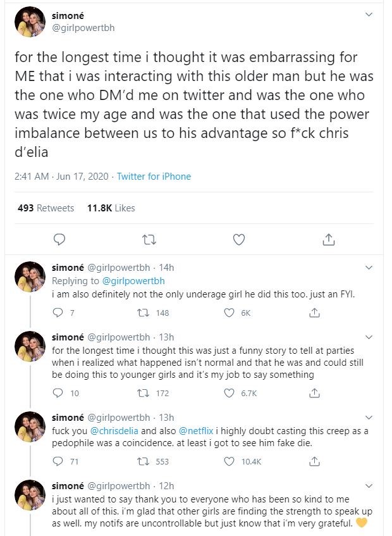Like the reply with 6K likes
Viewport: 392px width, 536px height.
pyautogui.click(x=231, y=313)
